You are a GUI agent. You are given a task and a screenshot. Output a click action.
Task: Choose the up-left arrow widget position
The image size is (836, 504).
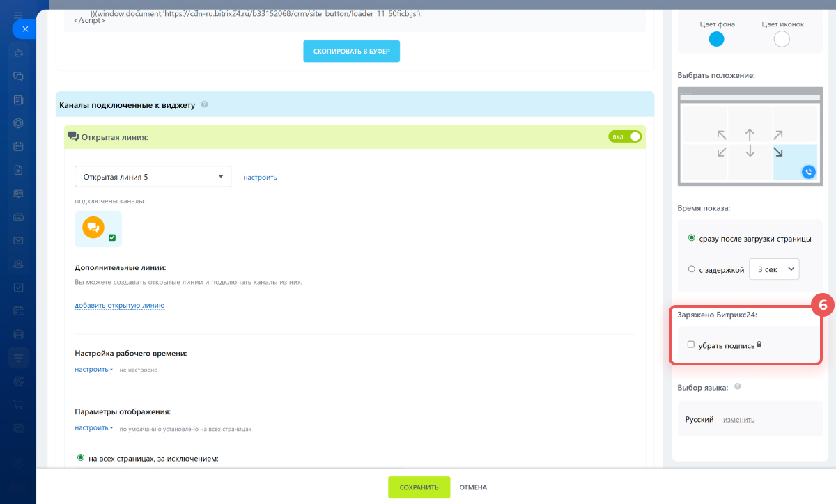click(x=721, y=134)
